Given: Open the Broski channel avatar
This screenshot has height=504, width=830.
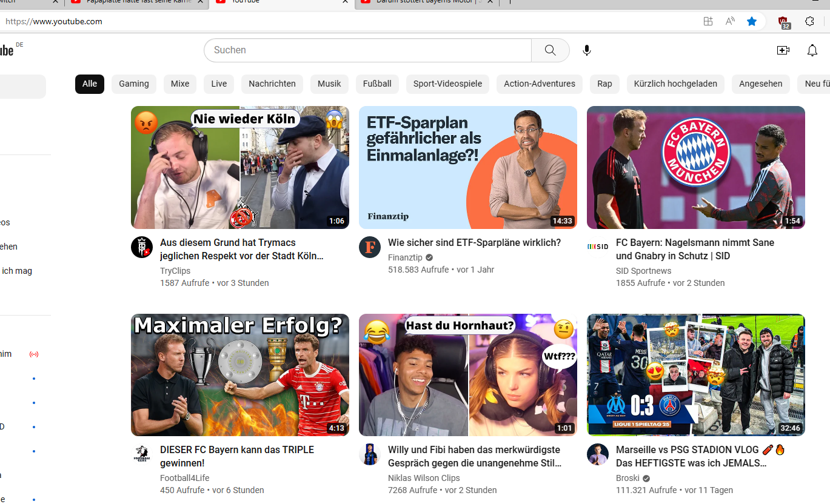Looking at the screenshot, I should (598, 454).
